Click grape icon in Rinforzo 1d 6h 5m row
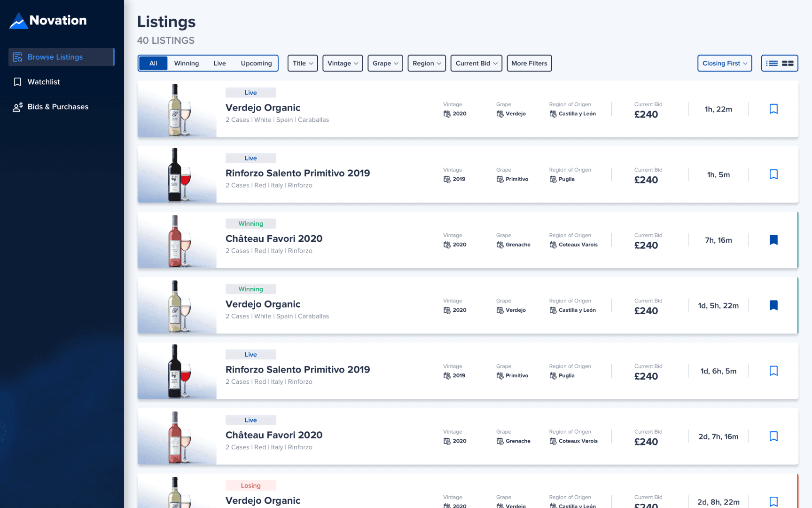This screenshot has height=508, width=812. [x=500, y=375]
